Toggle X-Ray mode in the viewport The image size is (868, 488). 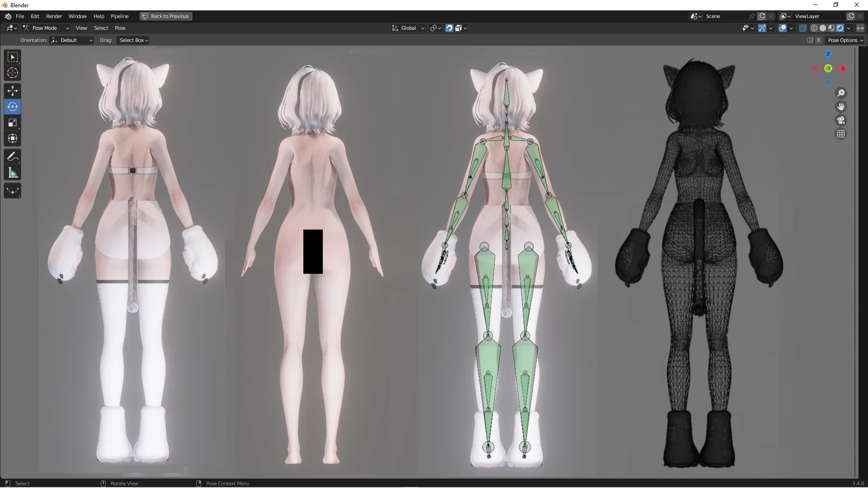[x=803, y=28]
